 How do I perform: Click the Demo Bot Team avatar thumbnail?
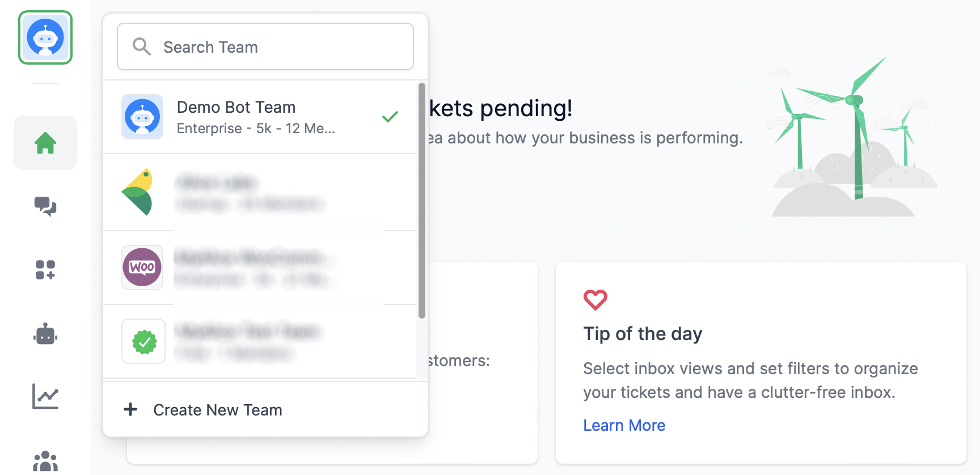(142, 117)
